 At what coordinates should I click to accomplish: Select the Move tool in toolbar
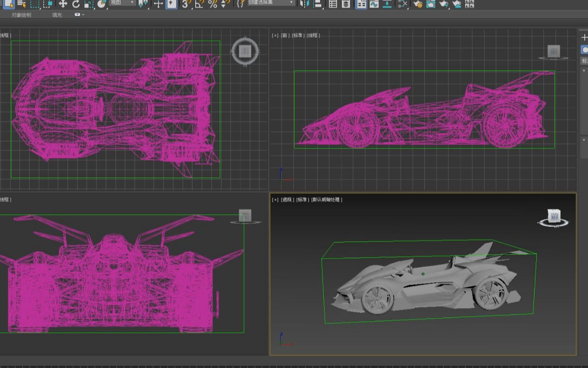click(x=63, y=4)
